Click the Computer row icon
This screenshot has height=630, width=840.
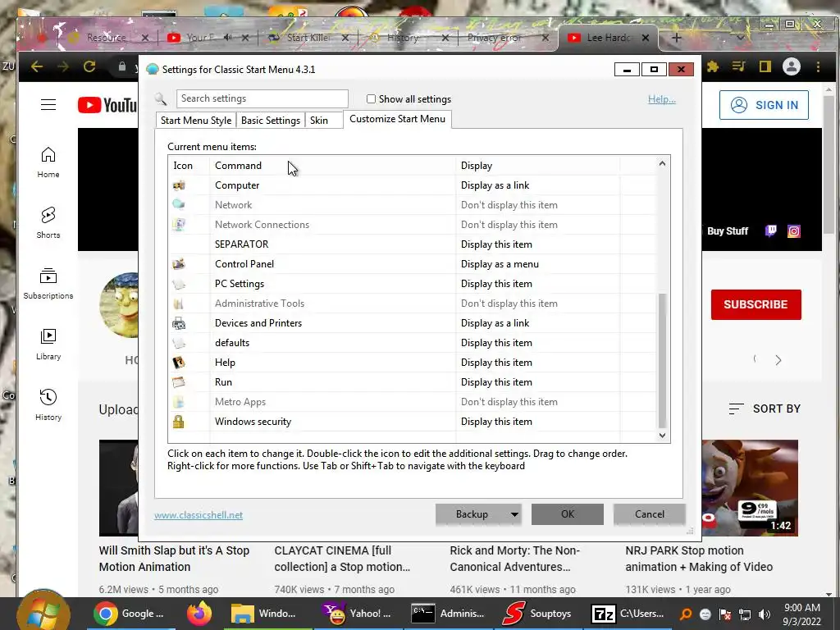(x=179, y=185)
